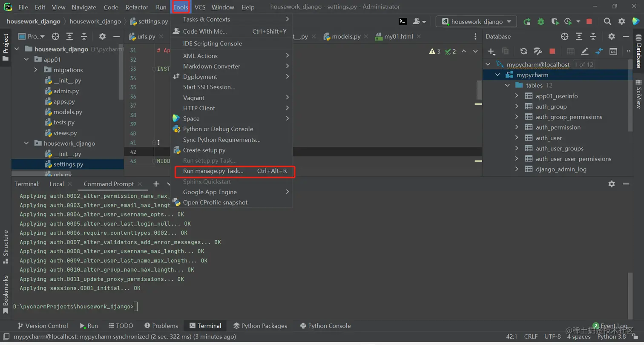Open IDE settings gear in the top toolbar
The width and height of the screenshot is (644, 345).
click(x=621, y=21)
